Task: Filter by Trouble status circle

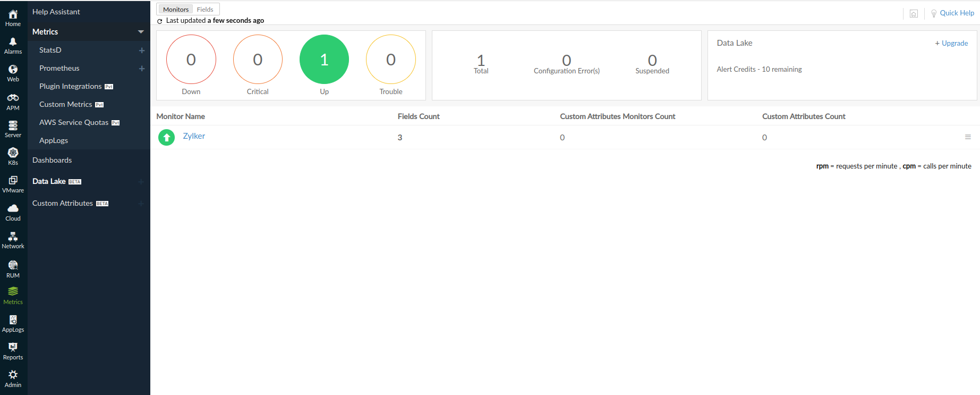Action: coord(391,60)
